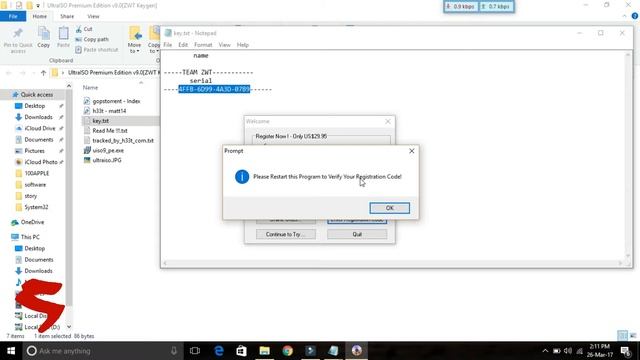Open pinned Desktop under Quick access
The height and width of the screenshot is (360, 640).
tap(35, 106)
